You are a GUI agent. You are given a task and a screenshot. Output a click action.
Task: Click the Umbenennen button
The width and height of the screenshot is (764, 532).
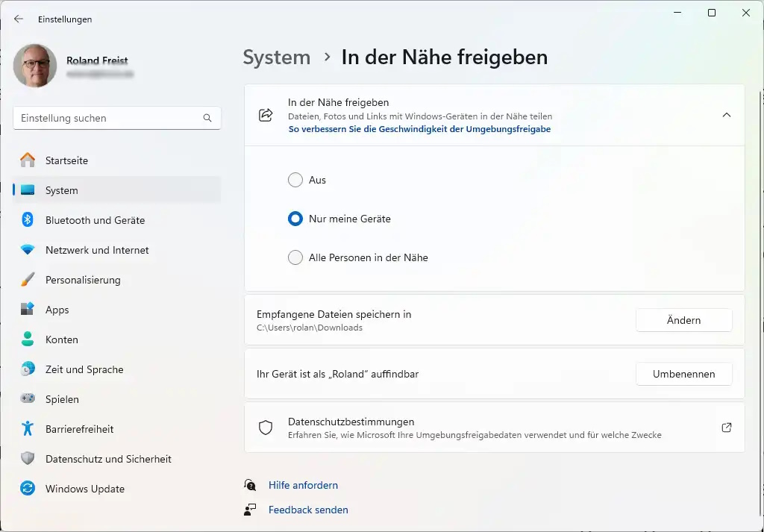click(683, 374)
